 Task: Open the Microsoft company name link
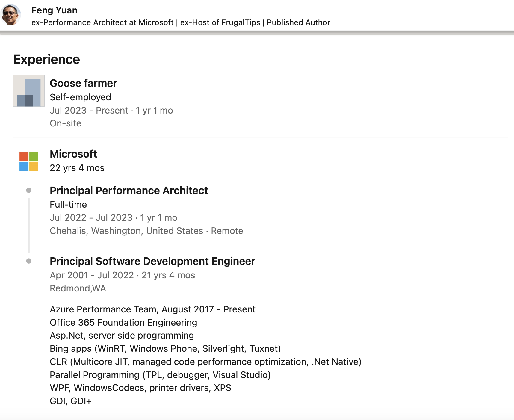[x=73, y=154]
